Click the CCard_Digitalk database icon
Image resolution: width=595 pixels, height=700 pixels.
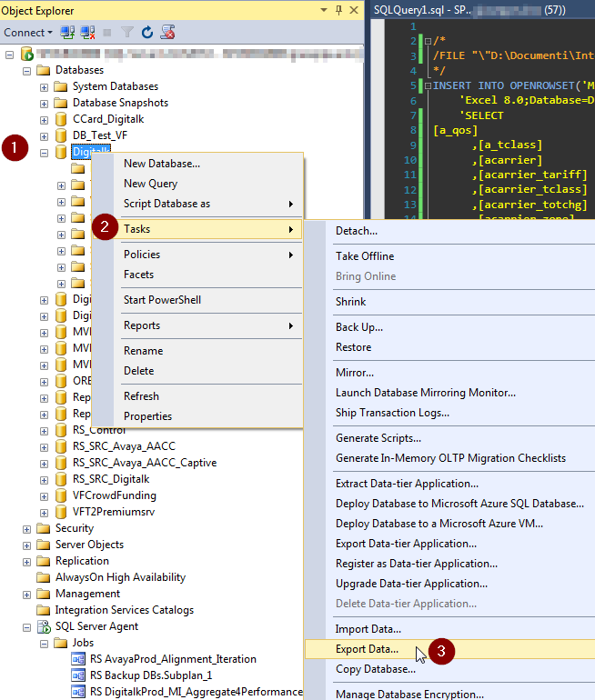tap(61, 119)
